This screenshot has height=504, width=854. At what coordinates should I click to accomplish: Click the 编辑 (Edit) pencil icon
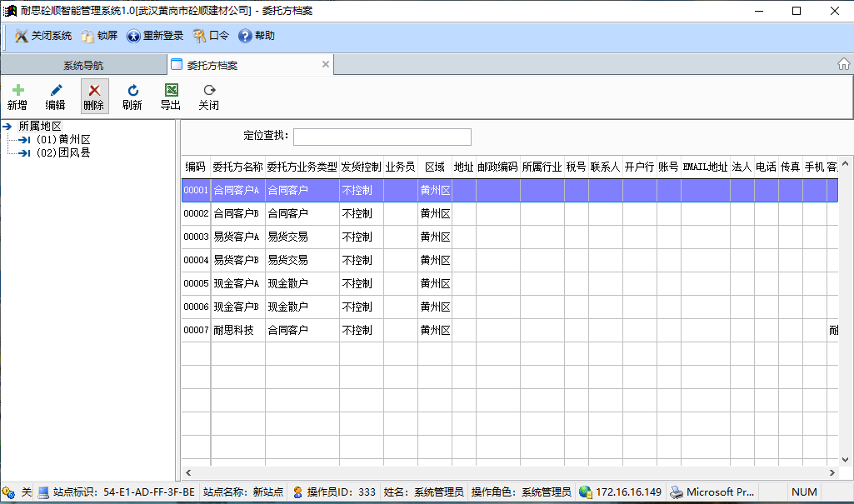point(56,91)
